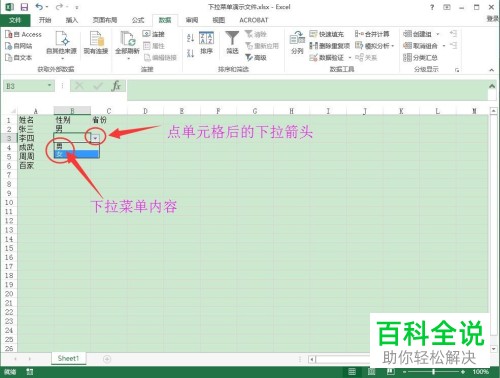
Task: Click 删除重复项 remove duplicates
Action: click(329, 46)
